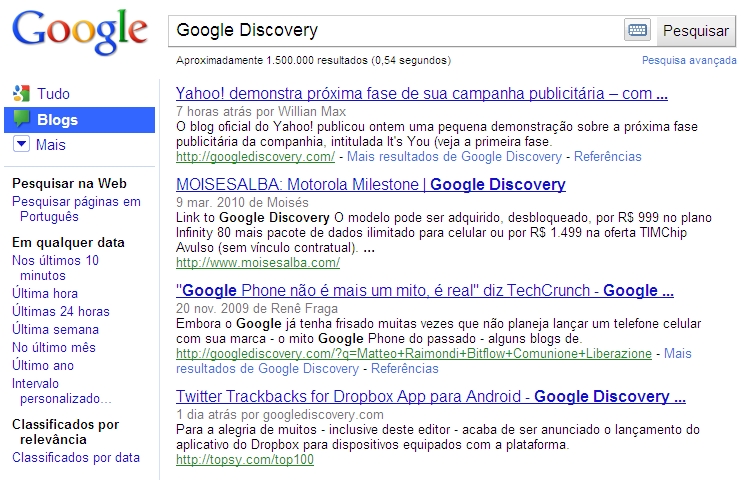Screen dimensions: 750x480
Task: Click the Tudo search icon
Action: coord(21,94)
